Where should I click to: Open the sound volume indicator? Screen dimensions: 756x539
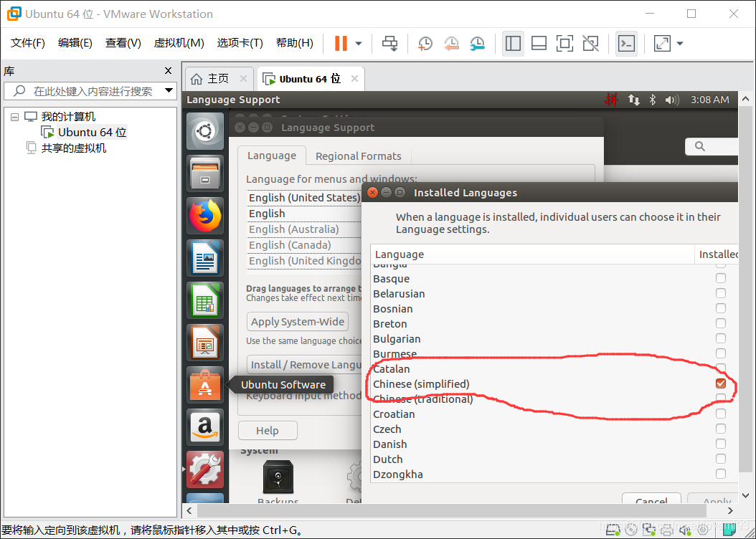671,100
